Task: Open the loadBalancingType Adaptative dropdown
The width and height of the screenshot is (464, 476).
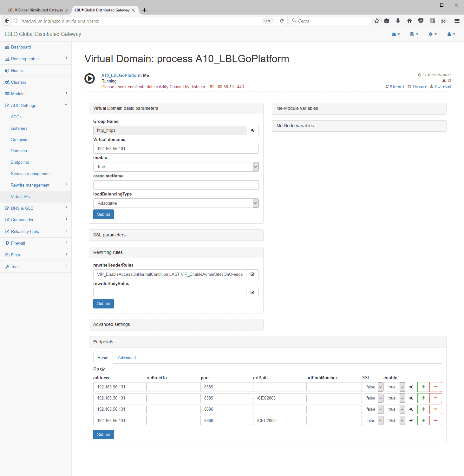Action: click(x=176, y=203)
